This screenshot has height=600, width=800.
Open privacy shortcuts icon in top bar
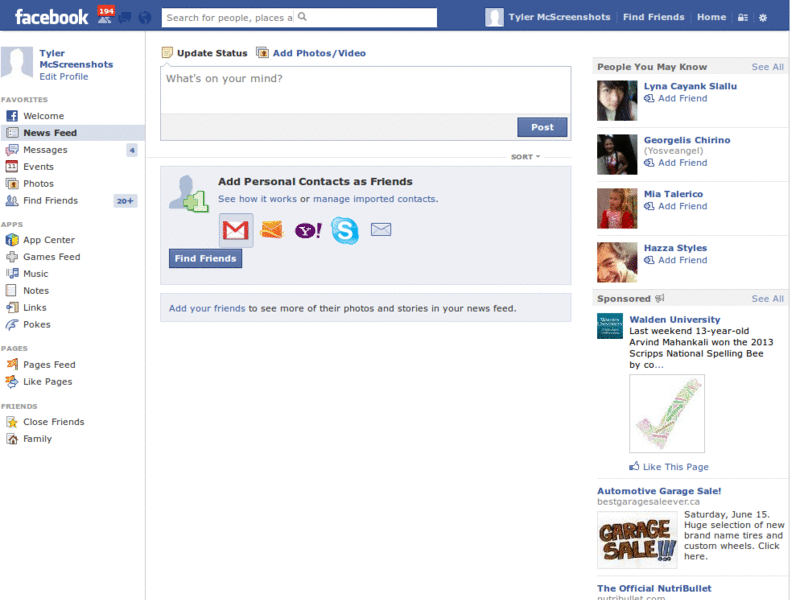pos(742,17)
